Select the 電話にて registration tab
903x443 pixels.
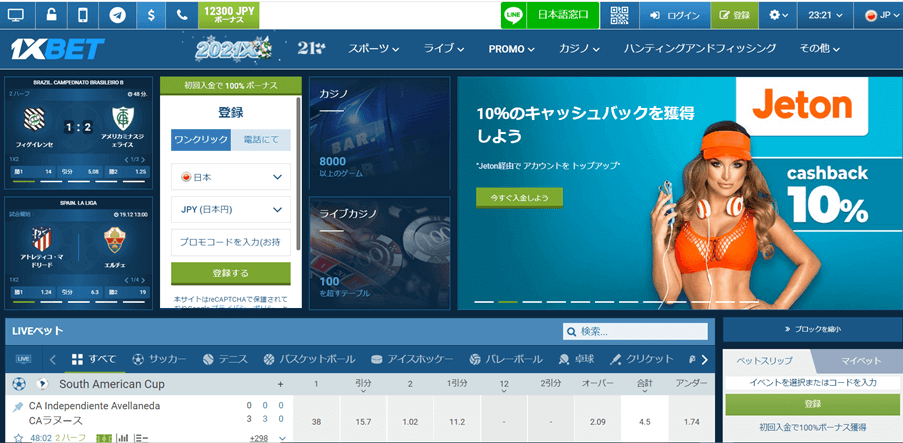pos(261,140)
